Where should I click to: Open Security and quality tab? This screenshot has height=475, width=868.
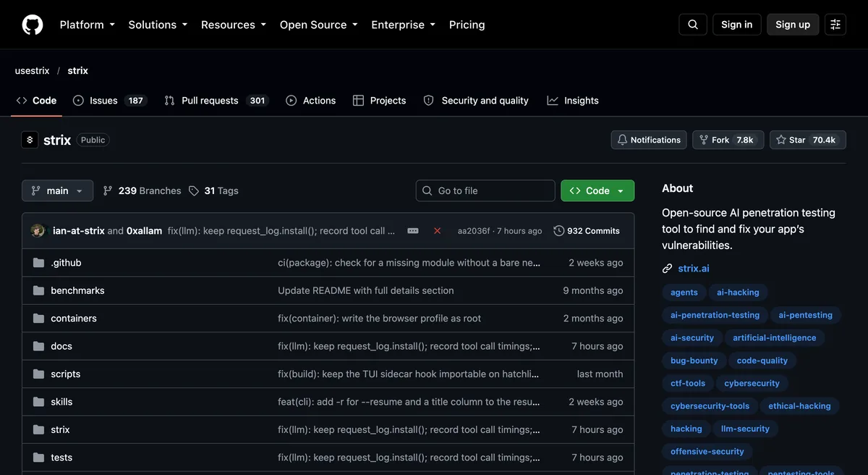(x=476, y=101)
